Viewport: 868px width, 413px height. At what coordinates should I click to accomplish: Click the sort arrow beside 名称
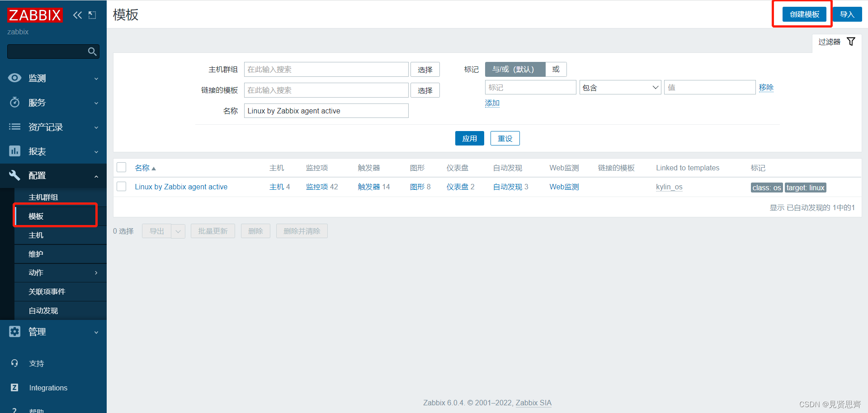click(154, 169)
